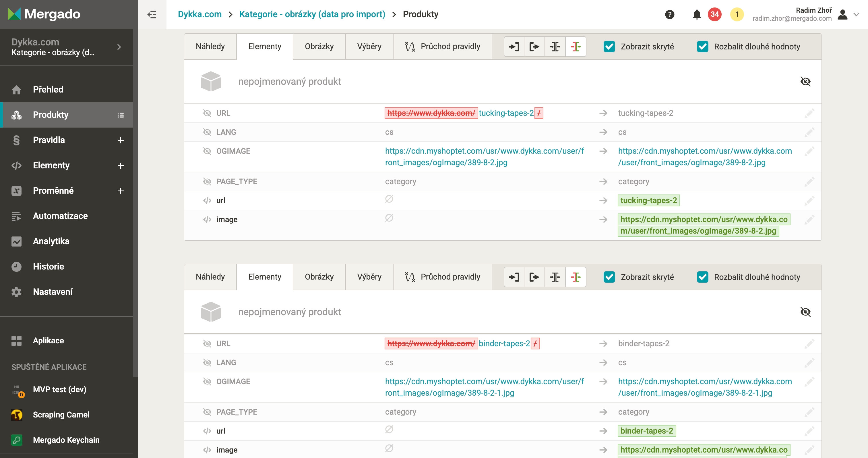Open the notifications bell icon
868x458 pixels.
697,14
